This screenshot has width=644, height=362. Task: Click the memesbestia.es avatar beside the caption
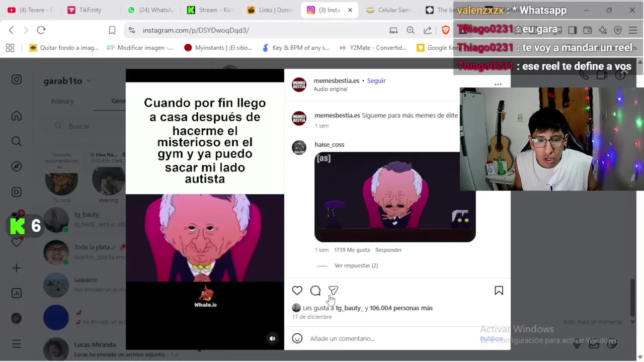[299, 119]
